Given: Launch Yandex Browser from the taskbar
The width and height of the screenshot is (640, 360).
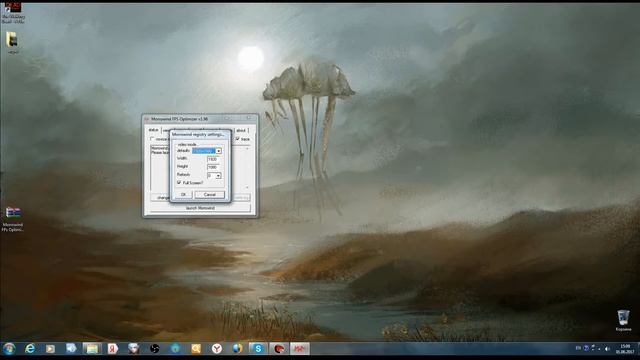Looking at the screenshot, I should (x=217, y=349).
